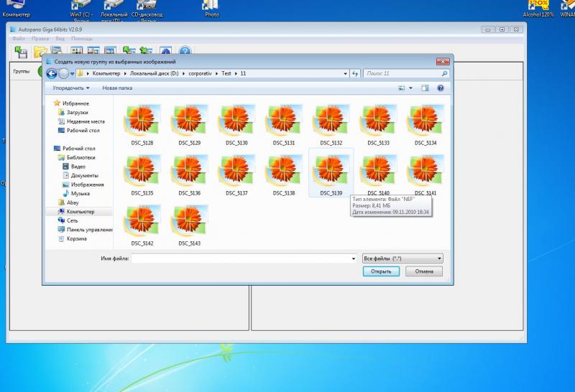Close the create group dialog

[443, 62]
